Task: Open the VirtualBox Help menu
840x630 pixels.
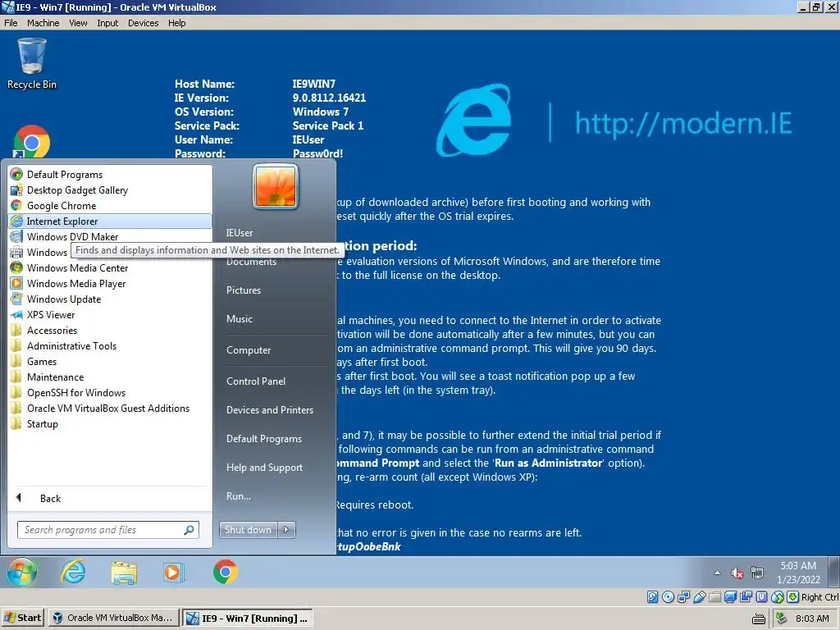Action: (177, 23)
